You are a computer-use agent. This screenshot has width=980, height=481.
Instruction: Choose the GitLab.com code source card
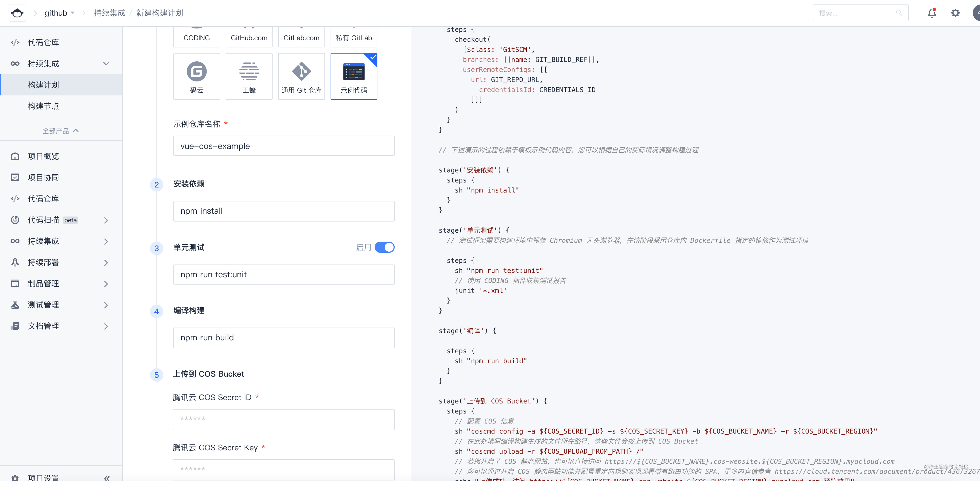pyautogui.click(x=301, y=37)
